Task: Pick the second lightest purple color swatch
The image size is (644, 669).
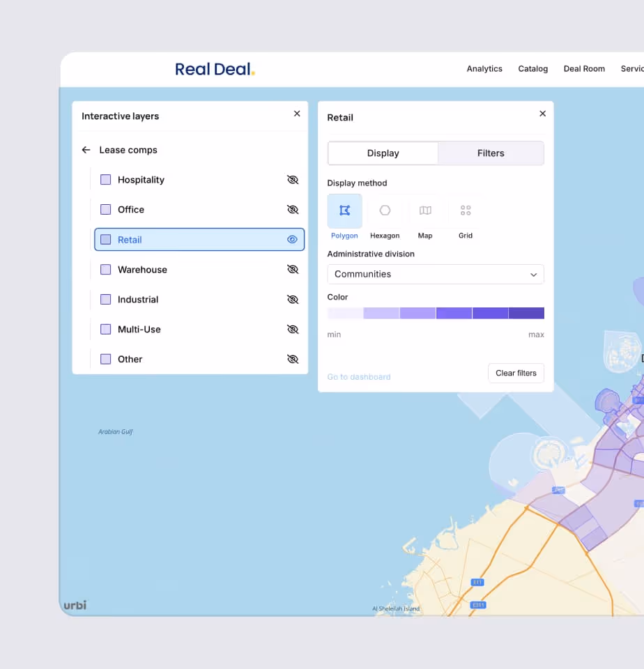Action: click(381, 313)
